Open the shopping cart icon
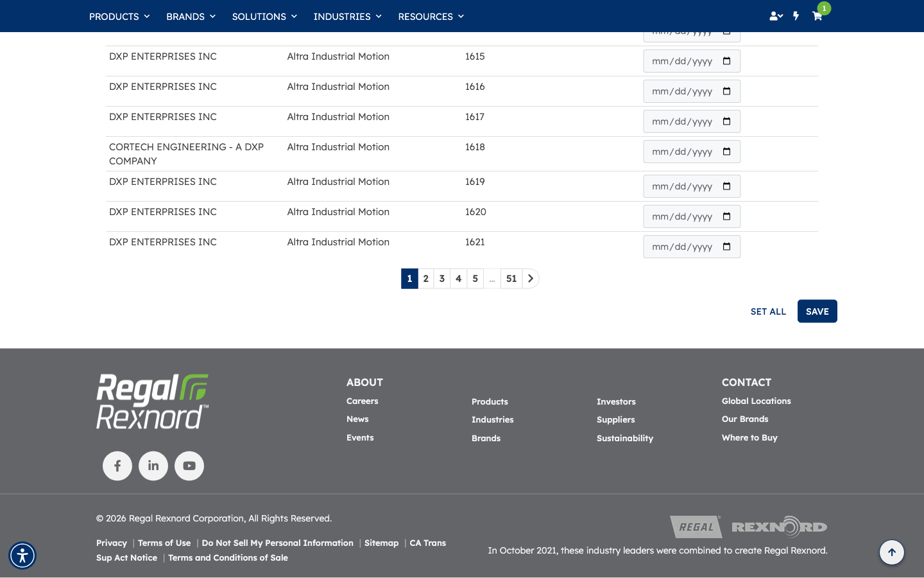Screen dimensions: 924x578 tap(817, 16)
